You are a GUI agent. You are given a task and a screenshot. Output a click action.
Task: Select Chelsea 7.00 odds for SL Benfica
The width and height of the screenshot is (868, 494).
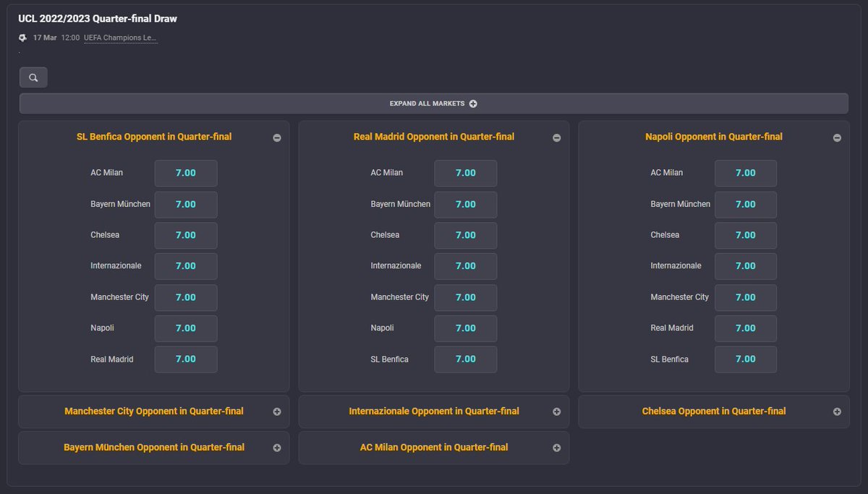186,235
